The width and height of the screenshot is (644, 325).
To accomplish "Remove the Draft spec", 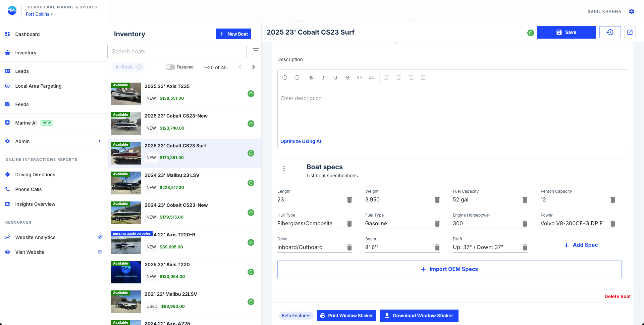I will 525,247.
